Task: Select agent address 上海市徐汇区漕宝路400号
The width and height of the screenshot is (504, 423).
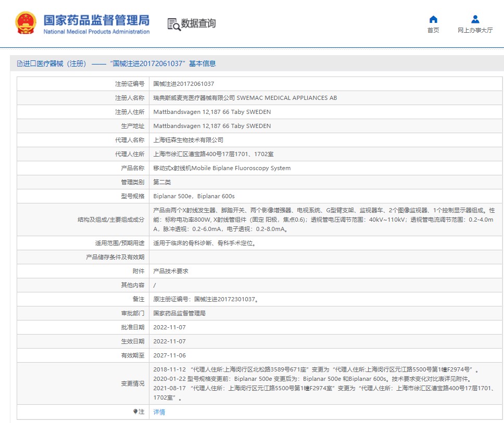Action: pos(213,154)
